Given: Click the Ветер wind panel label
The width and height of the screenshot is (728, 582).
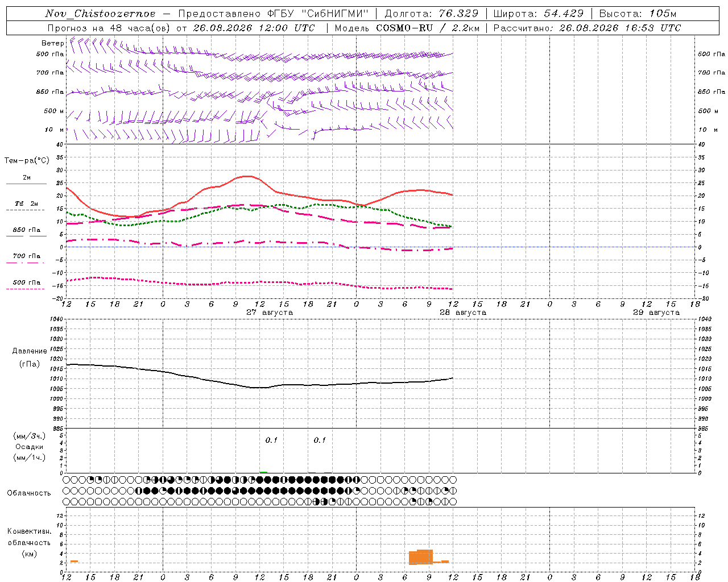Looking at the screenshot, I should pos(53,43).
